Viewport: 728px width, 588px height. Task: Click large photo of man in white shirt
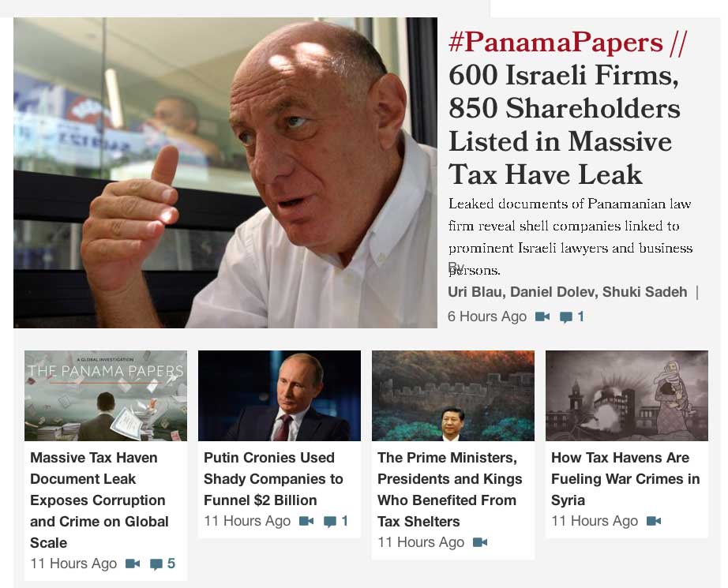pos(225,173)
